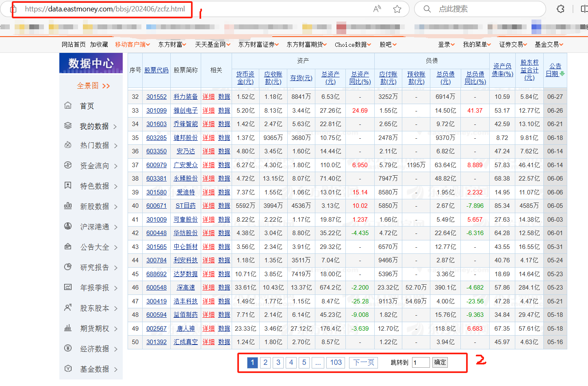Jump to page 5 in pagination
This screenshot has height=386, width=588.
coord(304,362)
